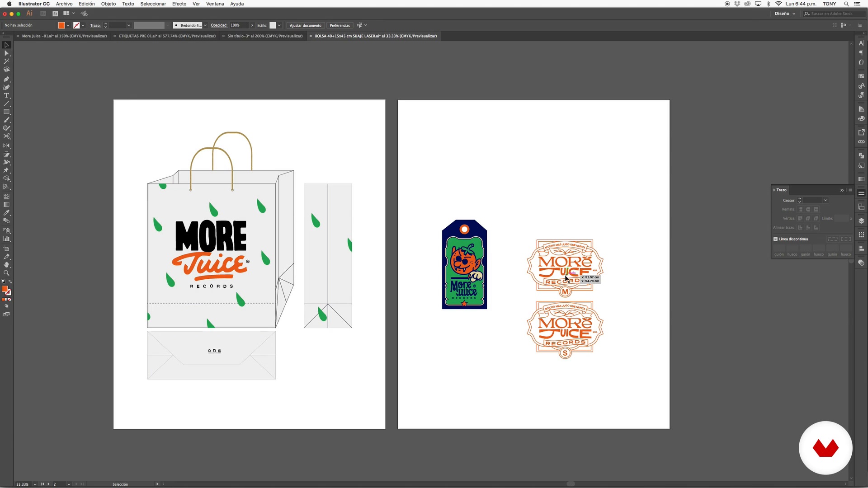Image resolution: width=868 pixels, height=488 pixels.
Task: Open the Ventana menu
Action: pyautogui.click(x=215, y=4)
